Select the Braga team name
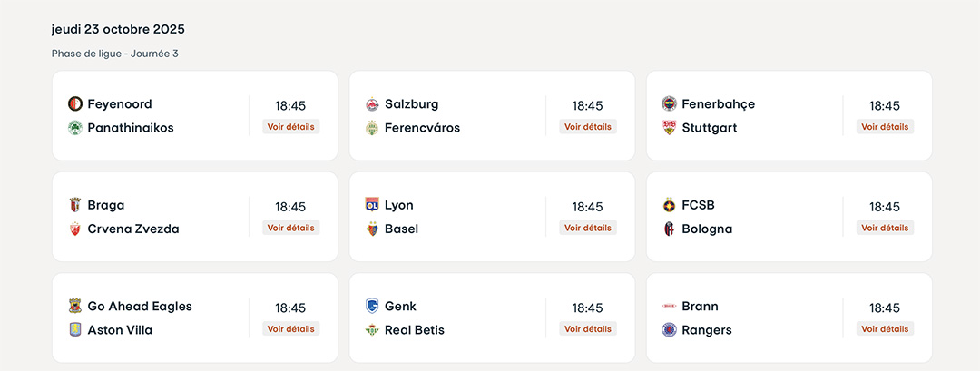 (x=106, y=205)
